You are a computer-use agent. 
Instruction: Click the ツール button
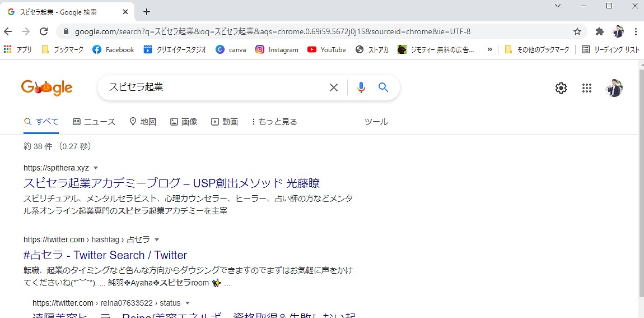tap(376, 122)
